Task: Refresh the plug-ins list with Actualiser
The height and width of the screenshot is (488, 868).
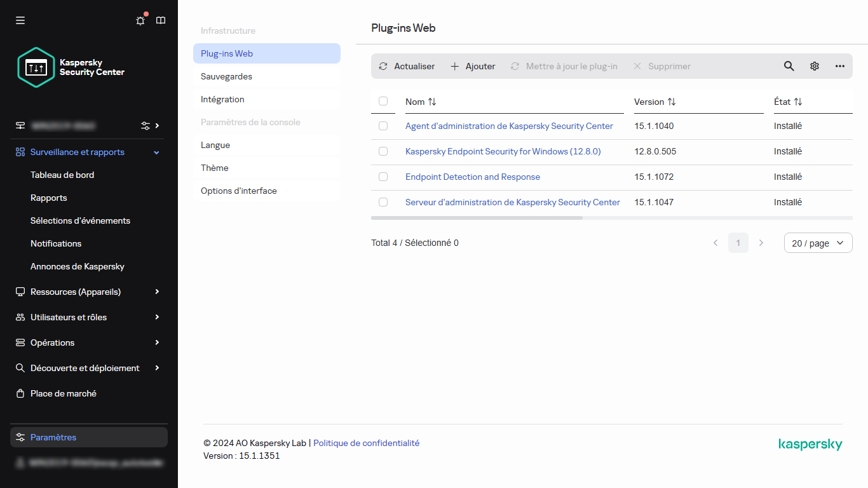Action: pyautogui.click(x=406, y=66)
